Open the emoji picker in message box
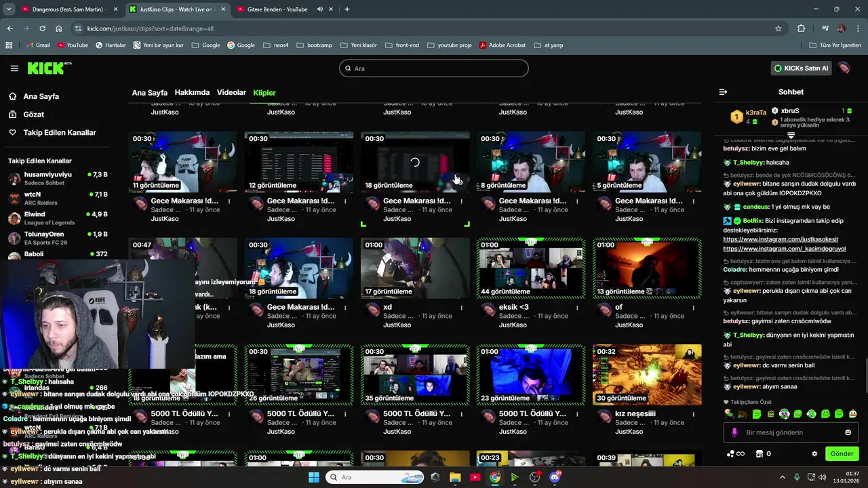Viewport: 868px width, 488px height. tap(848, 432)
